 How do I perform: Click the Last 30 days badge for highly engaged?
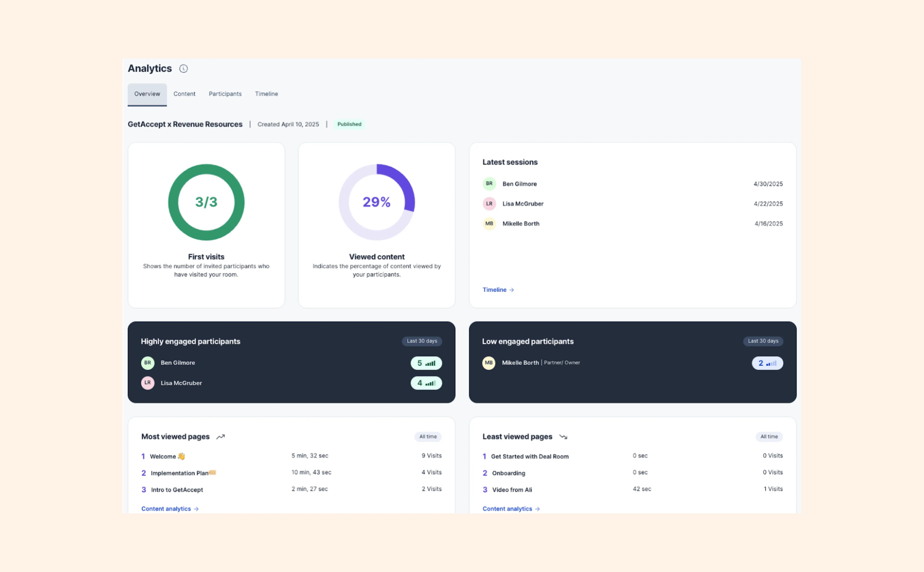click(422, 341)
